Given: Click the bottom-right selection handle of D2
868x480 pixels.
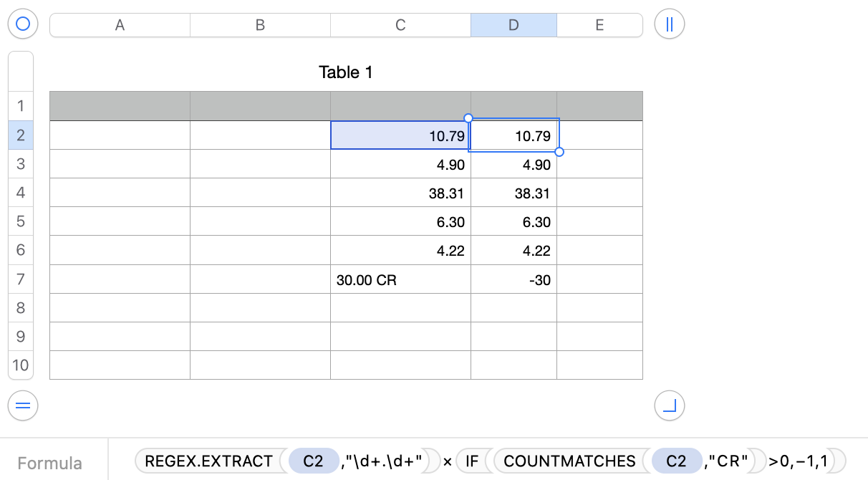Looking at the screenshot, I should (x=559, y=152).
